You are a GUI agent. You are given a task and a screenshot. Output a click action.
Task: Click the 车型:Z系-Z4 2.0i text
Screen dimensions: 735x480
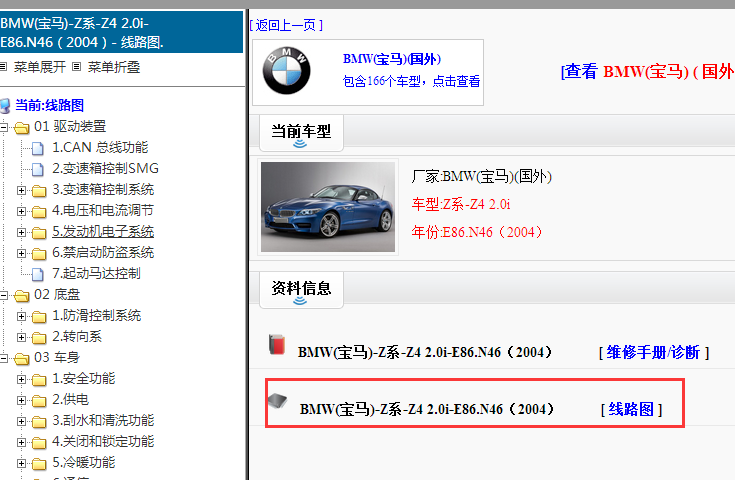461,204
